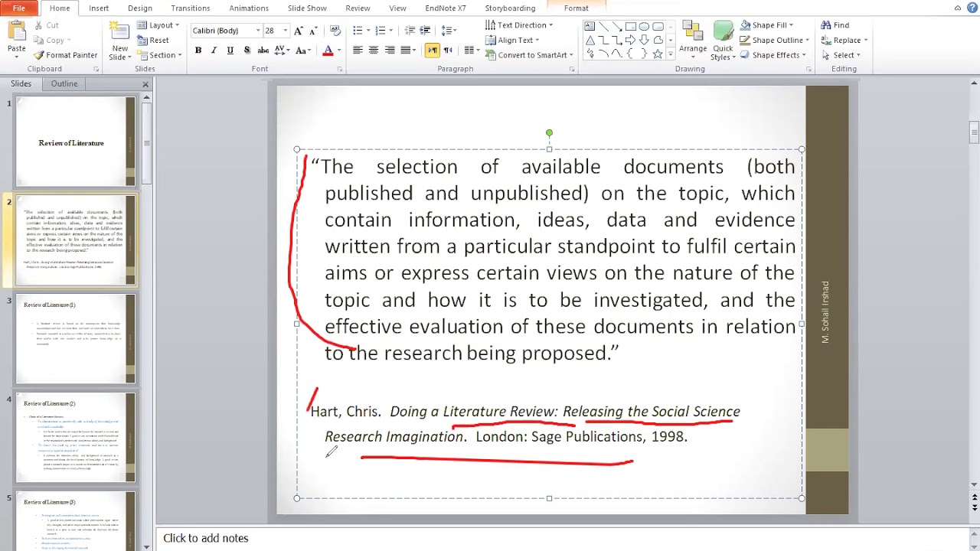This screenshot has height=551, width=980.
Task: Select slide 3 Review of Literature (1) thumbnail
Action: point(76,339)
